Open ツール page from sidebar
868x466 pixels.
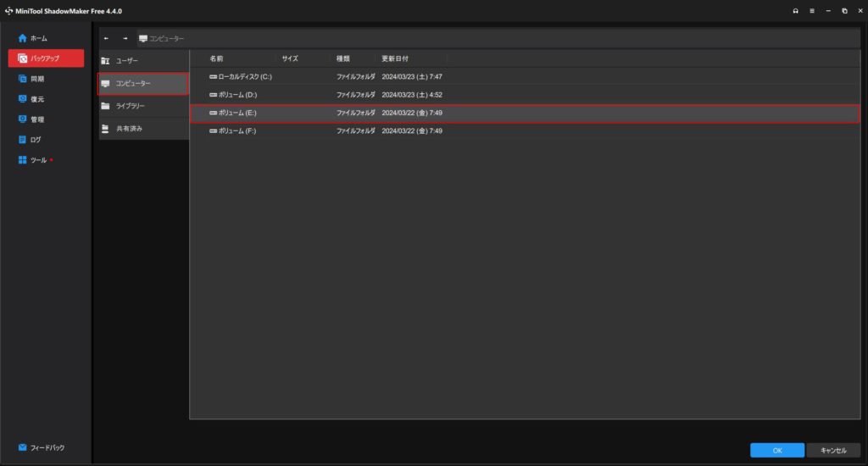click(38, 160)
